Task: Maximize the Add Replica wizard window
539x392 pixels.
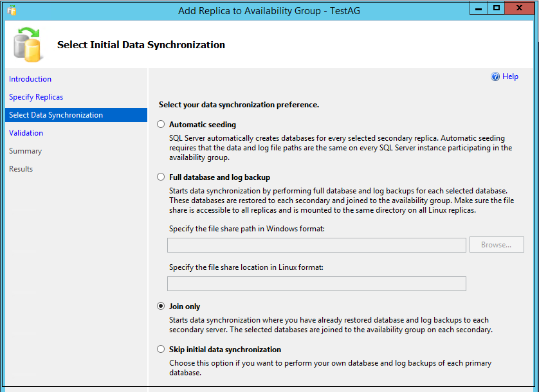Action: tap(497, 8)
